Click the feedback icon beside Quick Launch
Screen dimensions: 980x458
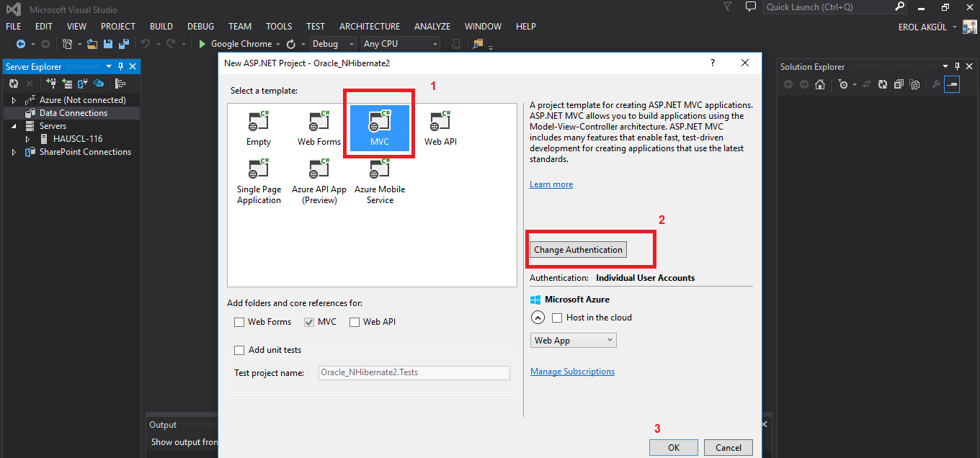(x=751, y=7)
